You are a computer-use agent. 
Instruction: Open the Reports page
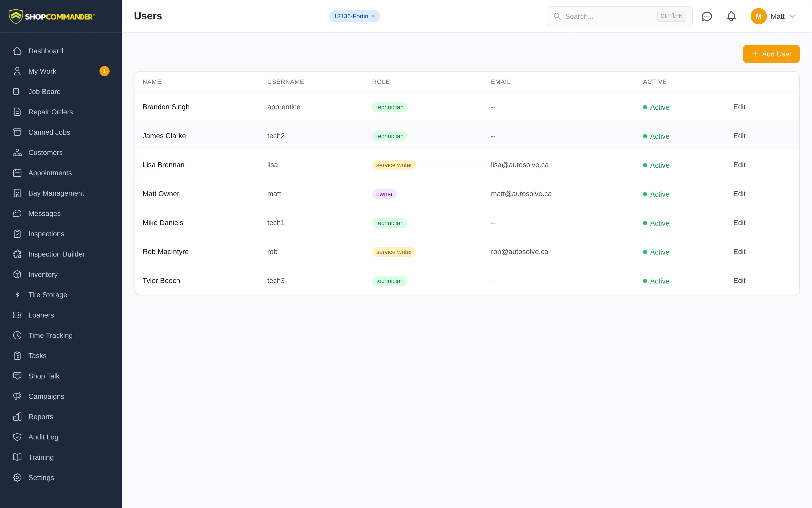click(x=61, y=417)
